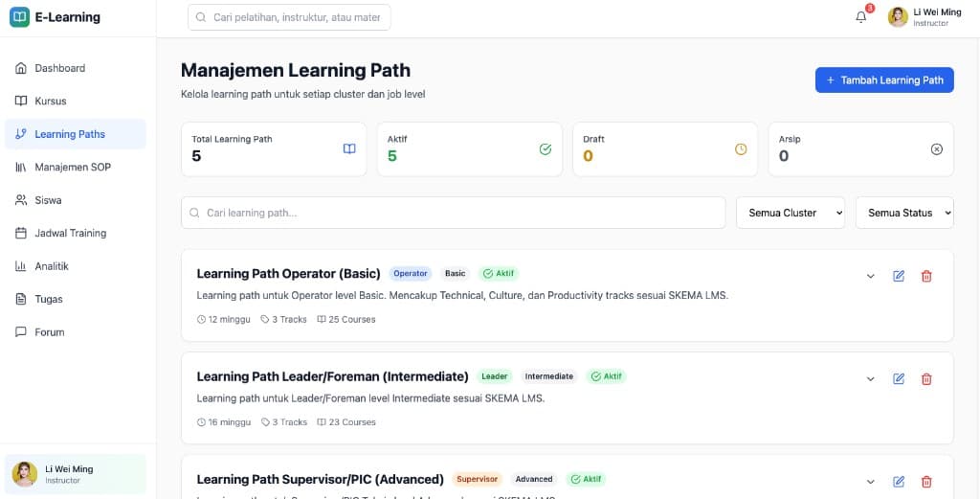Click the Intermediate level tag
The width and height of the screenshot is (980, 499).
tap(548, 376)
